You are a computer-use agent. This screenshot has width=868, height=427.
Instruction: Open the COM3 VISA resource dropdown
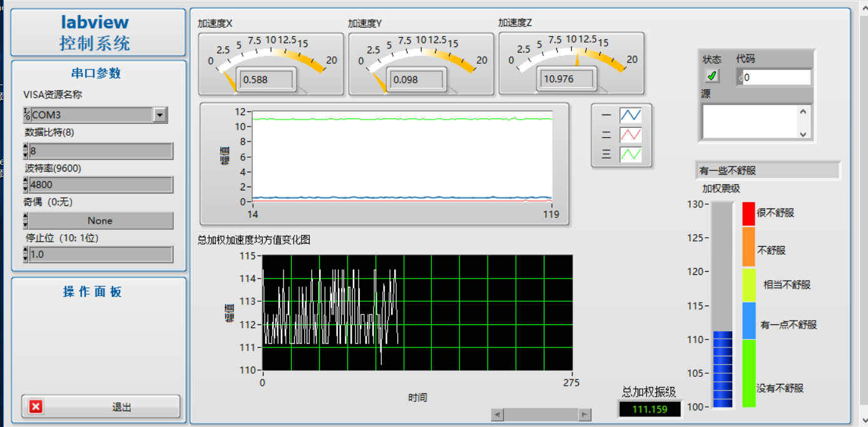point(160,115)
